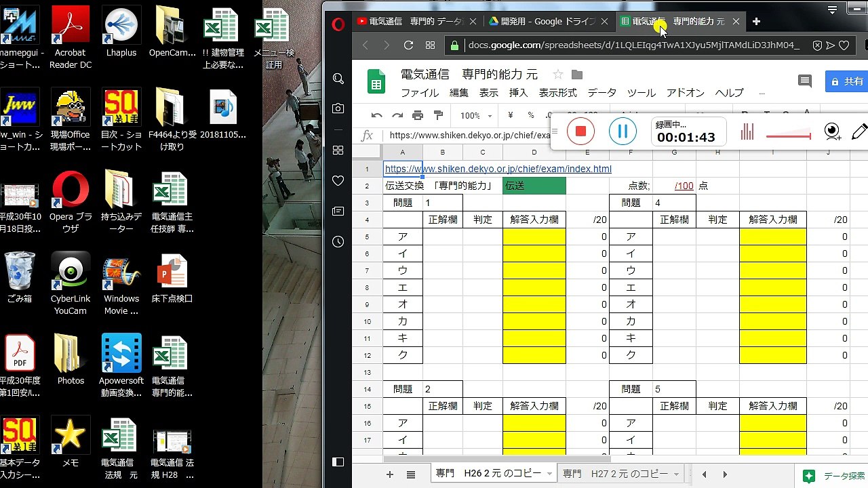Print the spreadsheet
Image resolution: width=868 pixels, height=488 pixels.
click(418, 115)
